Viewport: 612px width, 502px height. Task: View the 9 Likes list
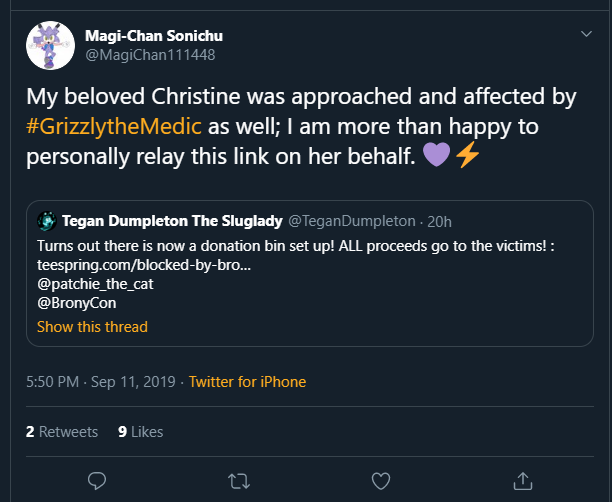click(141, 432)
